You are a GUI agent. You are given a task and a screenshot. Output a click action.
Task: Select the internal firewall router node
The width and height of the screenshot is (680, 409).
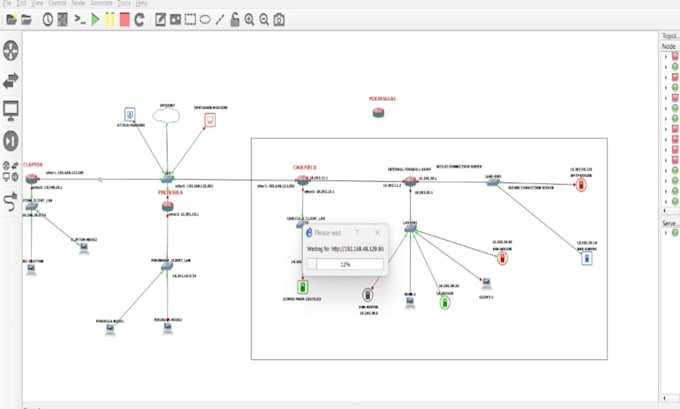(x=410, y=181)
